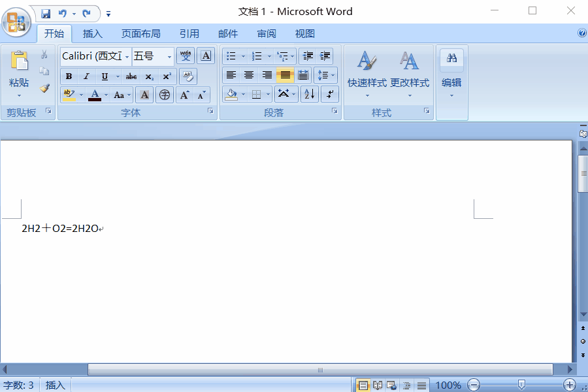Viewport: 588px width, 392px height.
Task: Center the paragraph text
Action: click(x=249, y=75)
